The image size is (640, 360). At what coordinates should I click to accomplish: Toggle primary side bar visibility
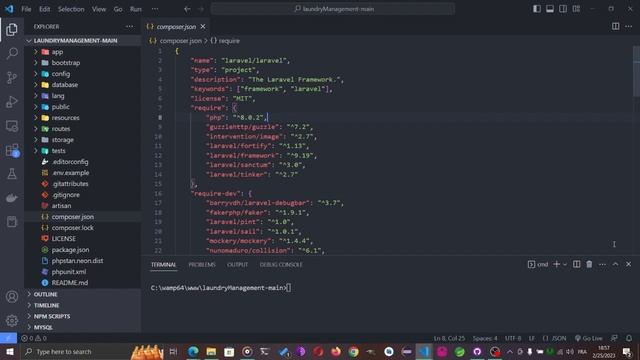click(537, 9)
